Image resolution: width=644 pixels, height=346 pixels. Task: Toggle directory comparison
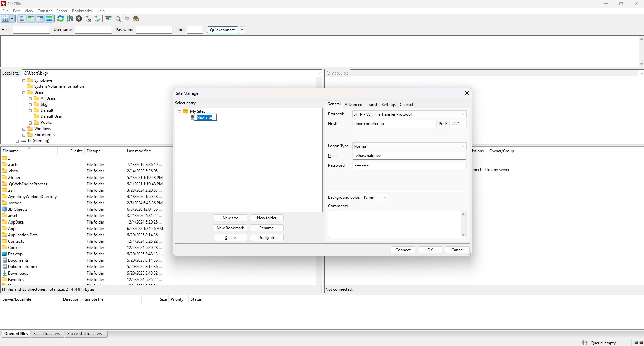pos(118,19)
